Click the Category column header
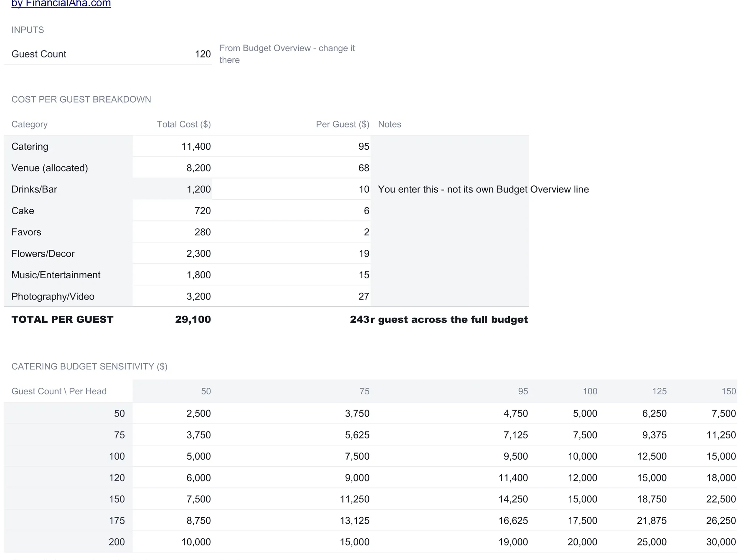 click(29, 124)
